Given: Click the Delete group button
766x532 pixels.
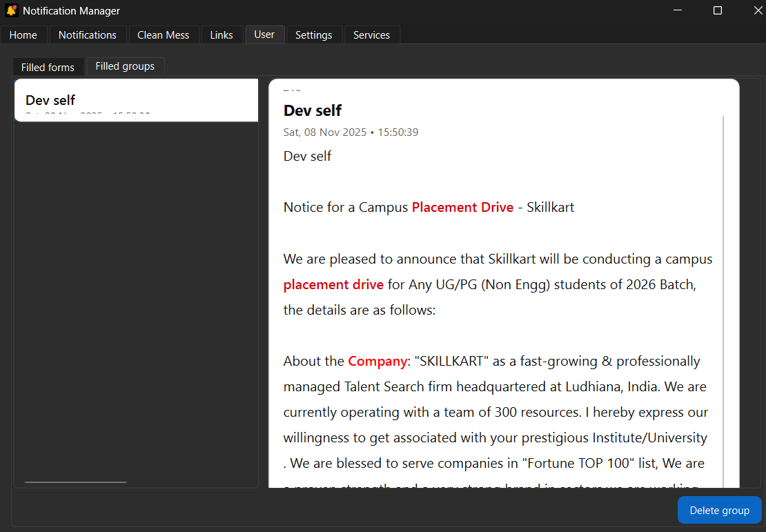Looking at the screenshot, I should [720, 511].
